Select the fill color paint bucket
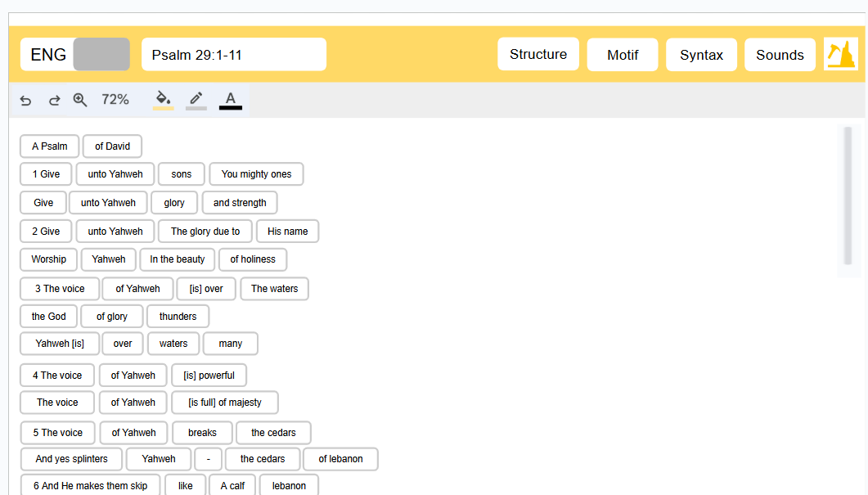The width and height of the screenshot is (868, 495). (x=163, y=100)
